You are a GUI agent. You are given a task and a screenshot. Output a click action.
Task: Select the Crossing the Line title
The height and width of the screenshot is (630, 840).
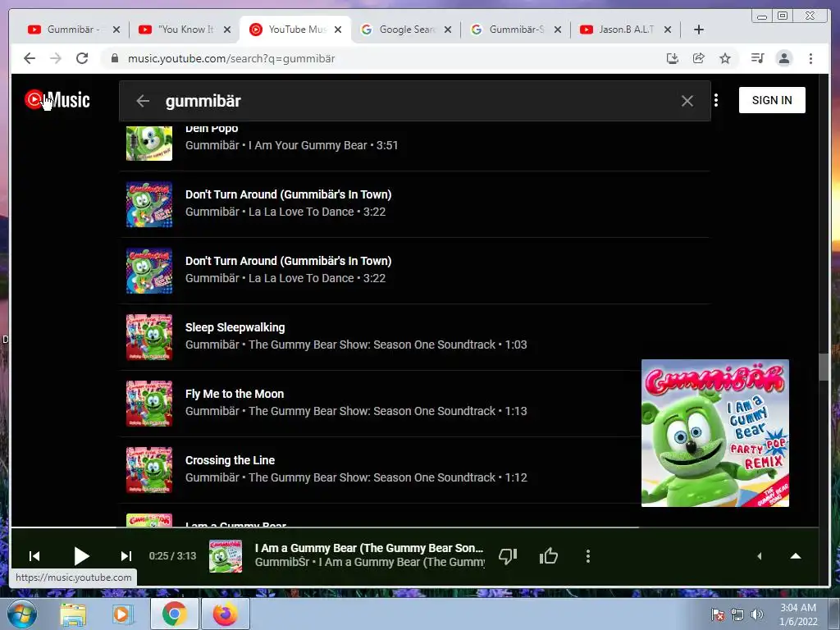[230, 460]
